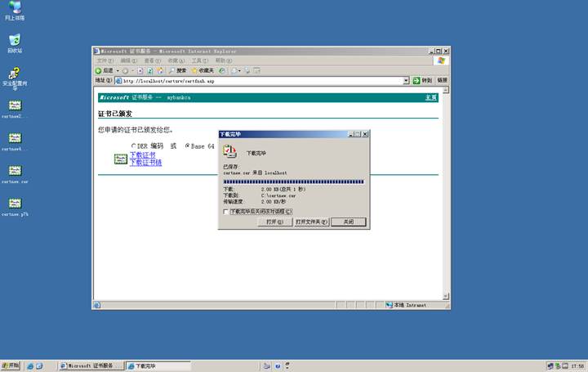Open the 主页 home link in banner

tap(431, 97)
